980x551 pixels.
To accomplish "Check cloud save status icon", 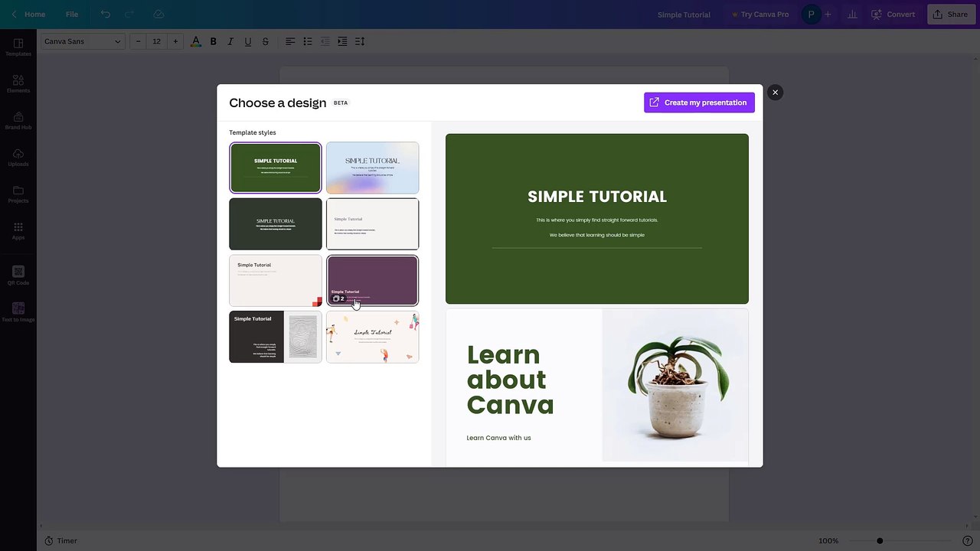I will point(158,15).
